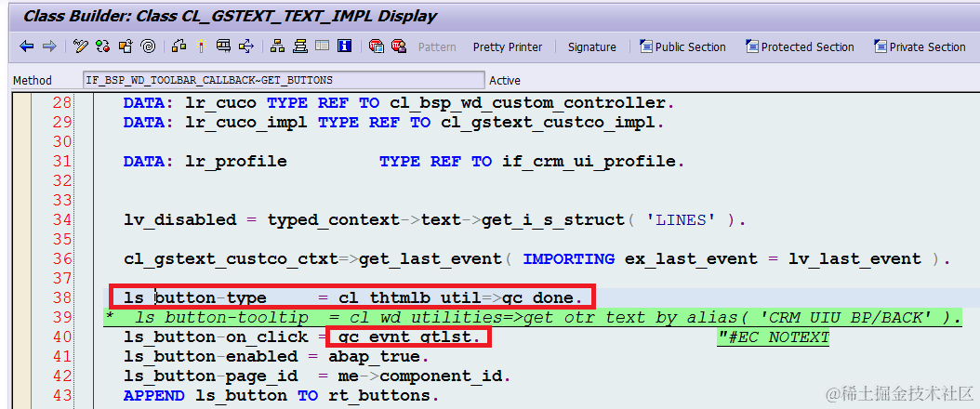Screen dimensions: 980x409
Task: Open Other Object icon
Action: (x=126, y=46)
